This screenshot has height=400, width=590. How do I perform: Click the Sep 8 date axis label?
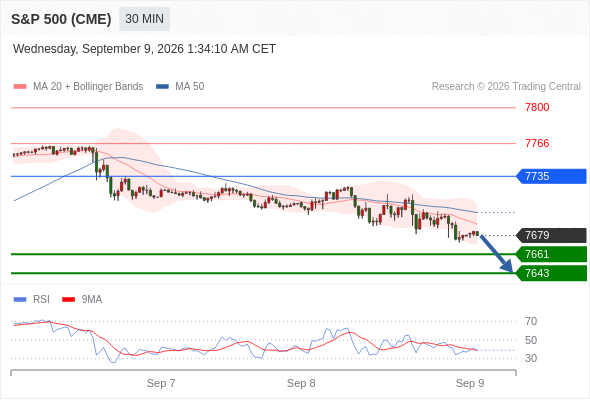click(x=301, y=383)
